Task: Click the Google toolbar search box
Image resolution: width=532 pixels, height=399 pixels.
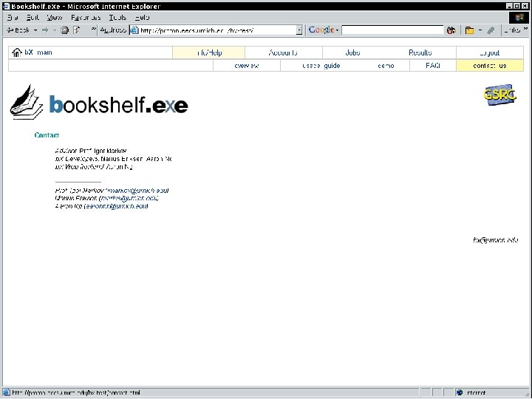Action: point(392,30)
